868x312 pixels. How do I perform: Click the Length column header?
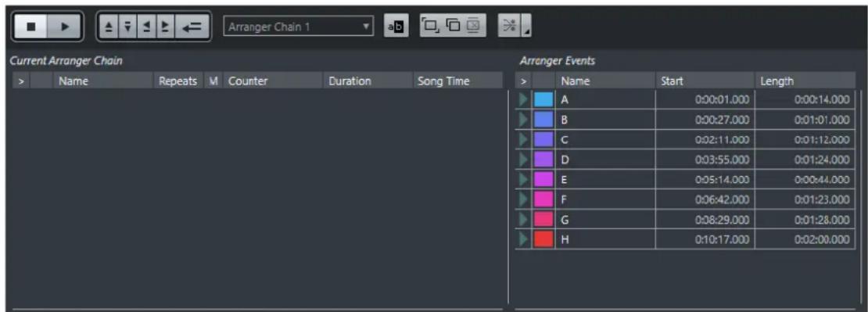pos(805,81)
